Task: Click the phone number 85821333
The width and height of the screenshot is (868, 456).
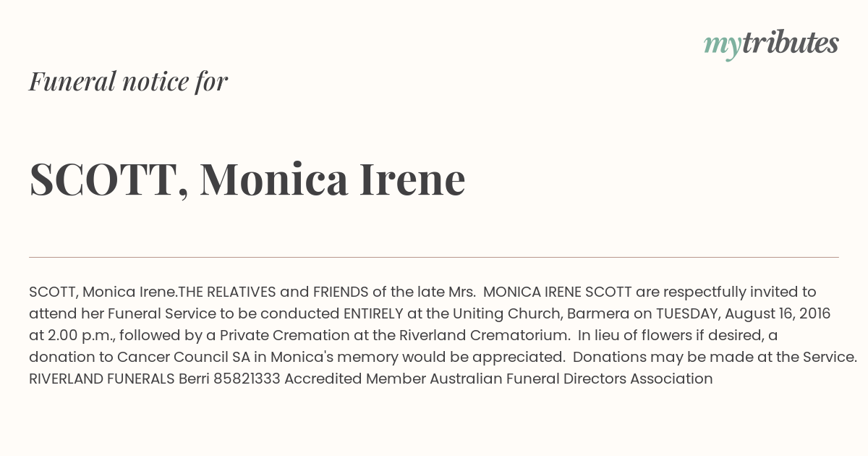Action: 247,379
